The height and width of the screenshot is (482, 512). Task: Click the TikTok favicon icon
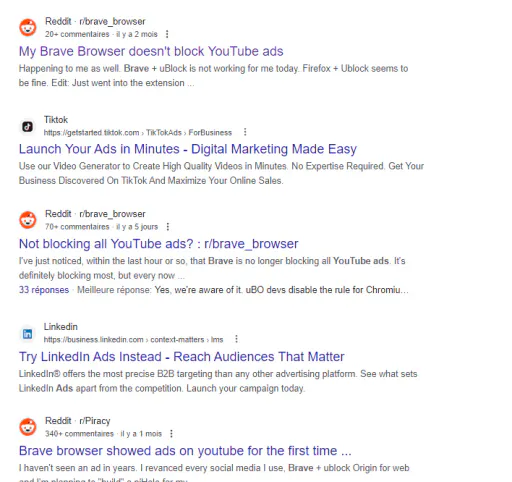point(28,126)
